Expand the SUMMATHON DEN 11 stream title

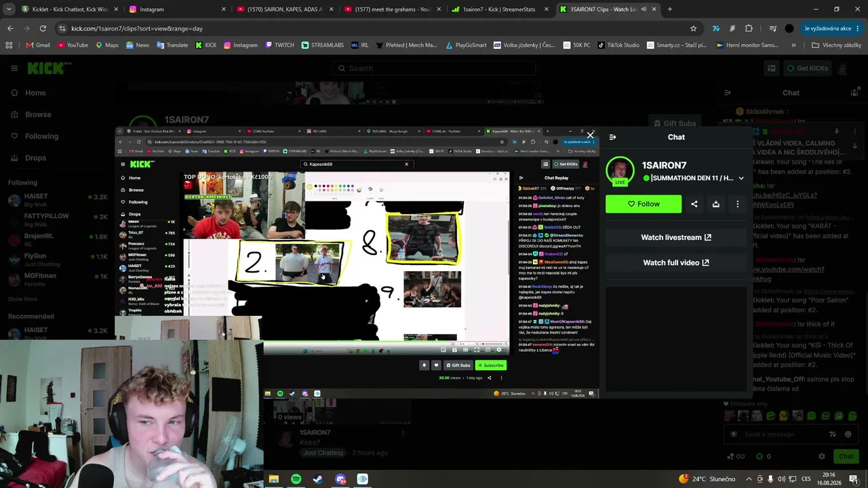coord(741,178)
